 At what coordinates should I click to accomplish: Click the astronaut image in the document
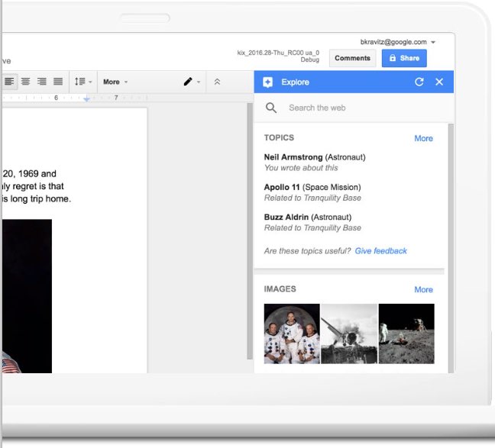pyautogui.click(x=27, y=296)
